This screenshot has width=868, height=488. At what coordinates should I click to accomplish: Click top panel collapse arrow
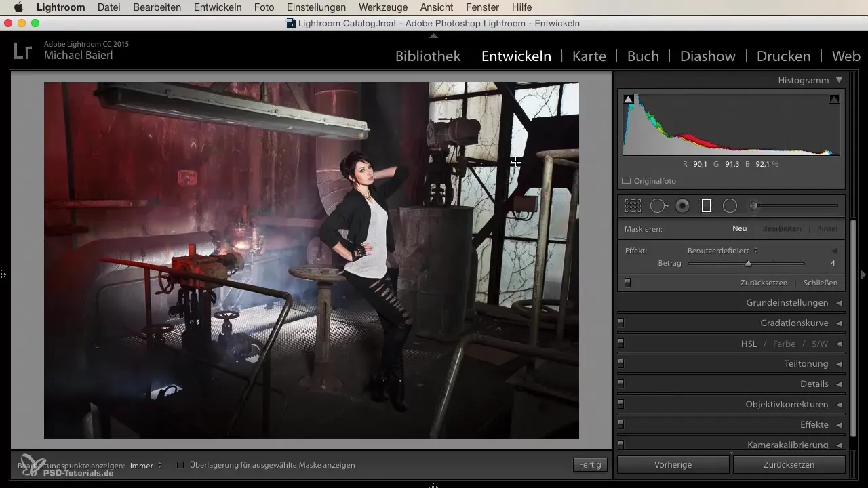point(434,35)
